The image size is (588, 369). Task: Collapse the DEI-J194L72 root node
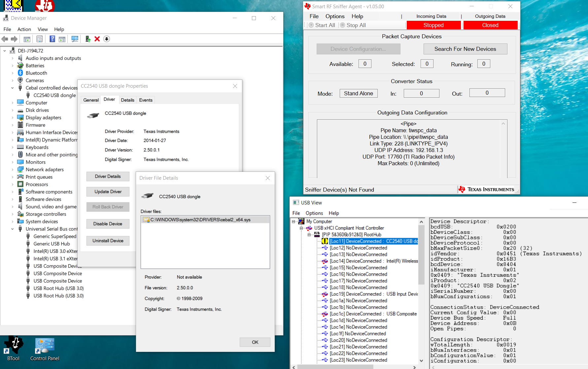coord(5,51)
